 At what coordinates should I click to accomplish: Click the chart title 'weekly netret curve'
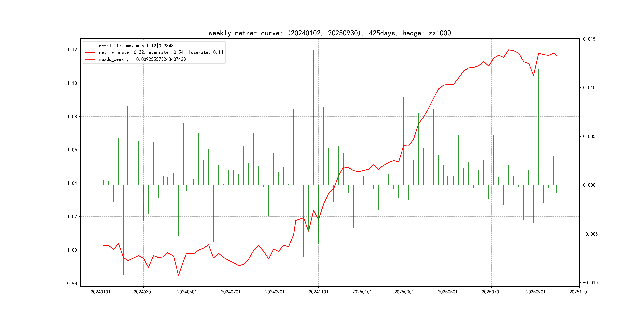click(x=330, y=33)
